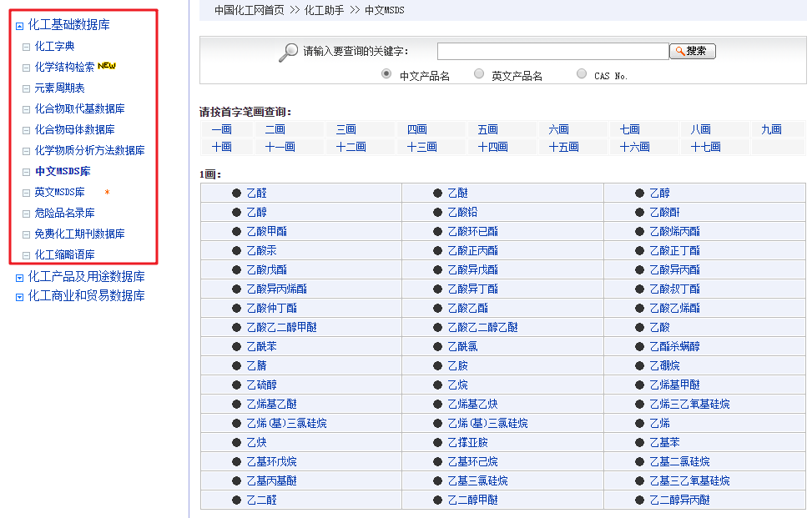Open 化合物取代基数据库 in the sidebar
Viewport: 812px width, 518px height.
(x=79, y=108)
